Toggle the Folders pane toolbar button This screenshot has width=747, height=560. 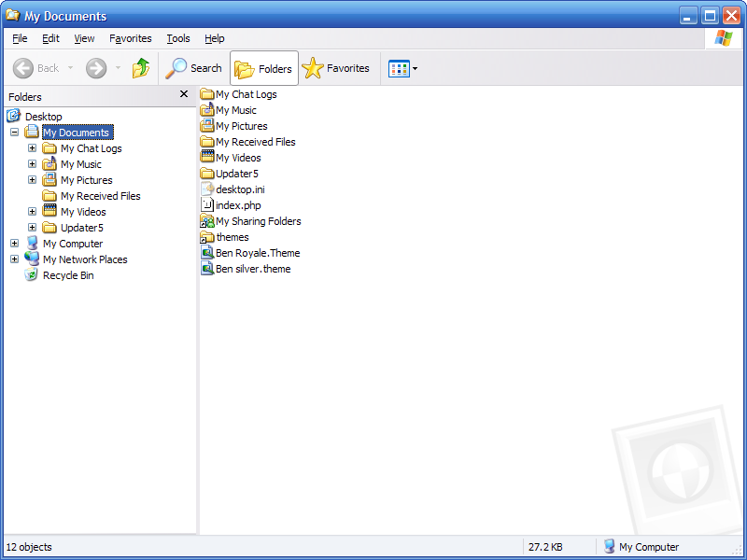pyautogui.click(x=263, y=68)
